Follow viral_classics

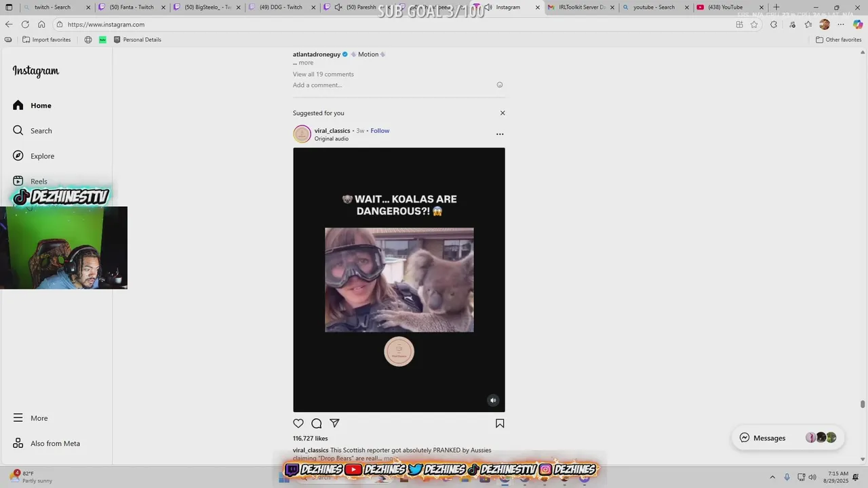(x=380, y=131)
